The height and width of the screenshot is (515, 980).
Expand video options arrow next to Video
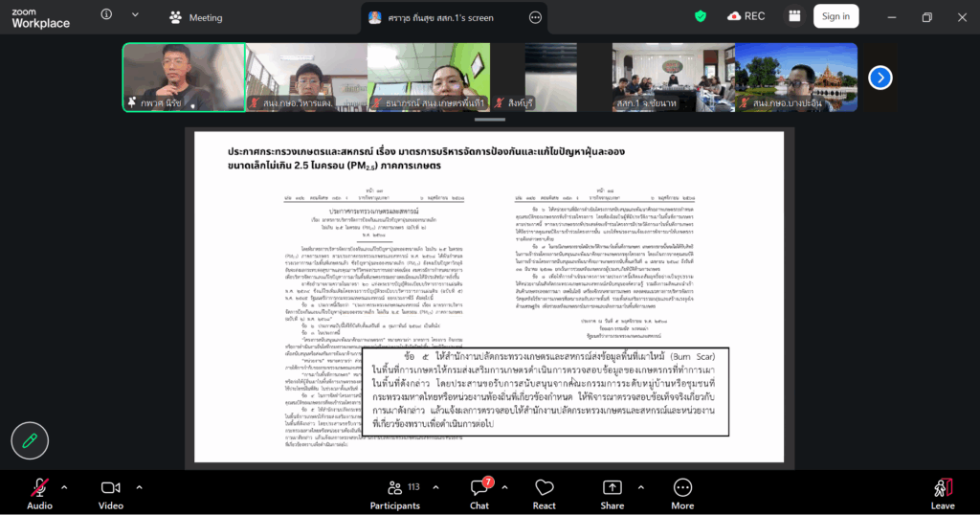point(139,487)
